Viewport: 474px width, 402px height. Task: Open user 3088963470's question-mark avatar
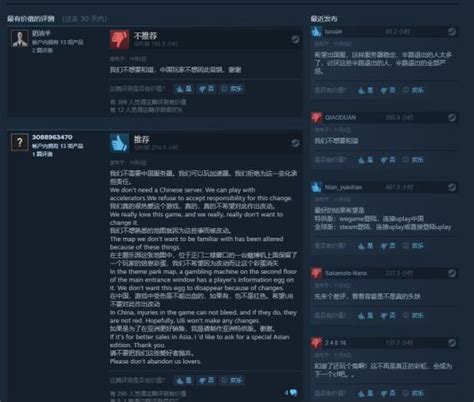tap(20, 142)
